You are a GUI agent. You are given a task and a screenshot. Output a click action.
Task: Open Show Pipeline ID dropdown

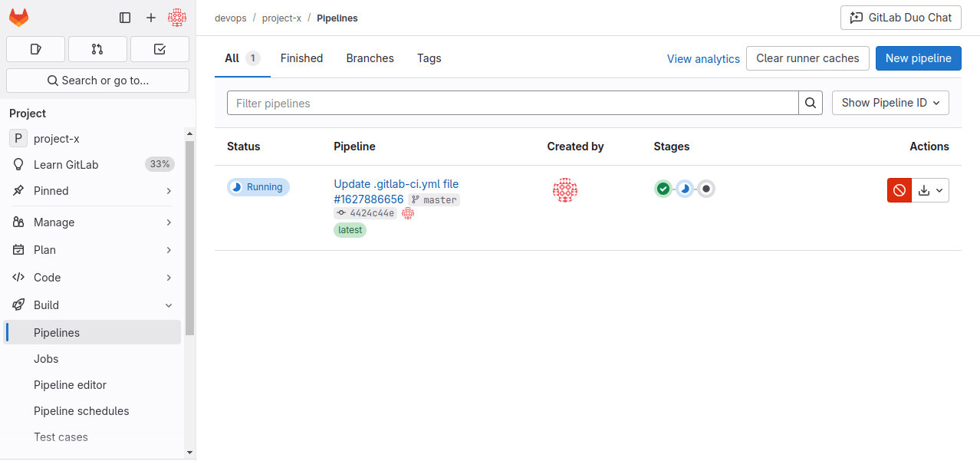coord(890,103)
